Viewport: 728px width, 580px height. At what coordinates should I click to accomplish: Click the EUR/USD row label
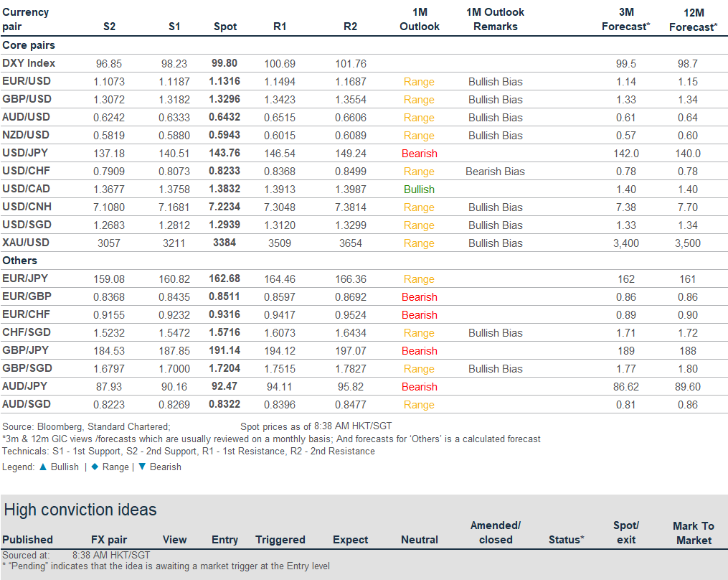click(27, 81)
